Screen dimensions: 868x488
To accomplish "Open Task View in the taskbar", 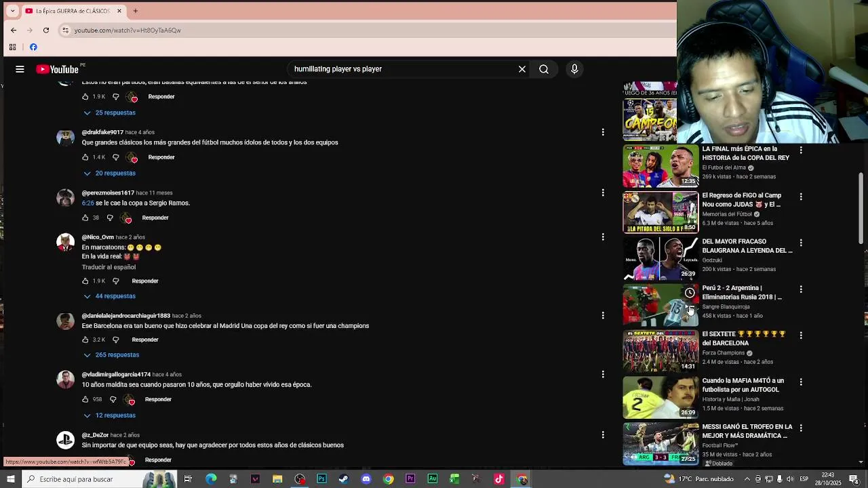I will coord(188,479).
